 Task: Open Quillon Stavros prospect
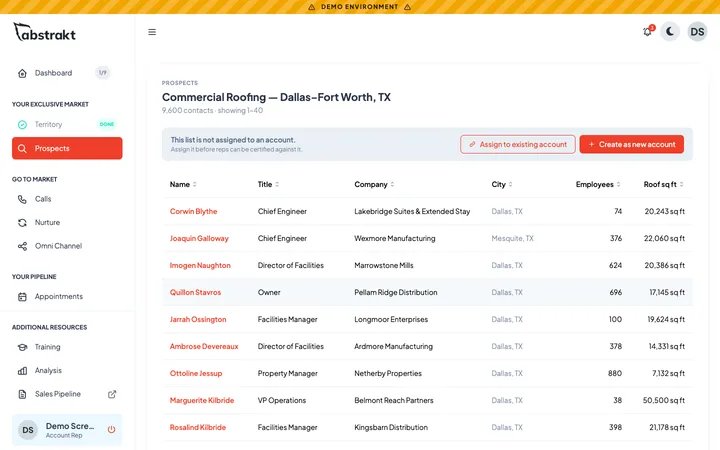(x=195, y=292)
